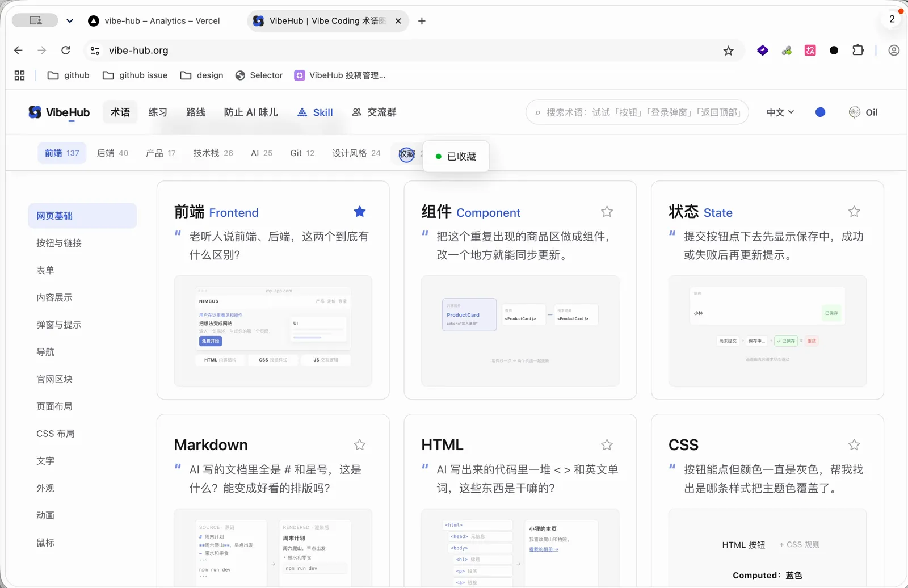
Task: Click the purple diamond extension icon
Action: (763, 51)
